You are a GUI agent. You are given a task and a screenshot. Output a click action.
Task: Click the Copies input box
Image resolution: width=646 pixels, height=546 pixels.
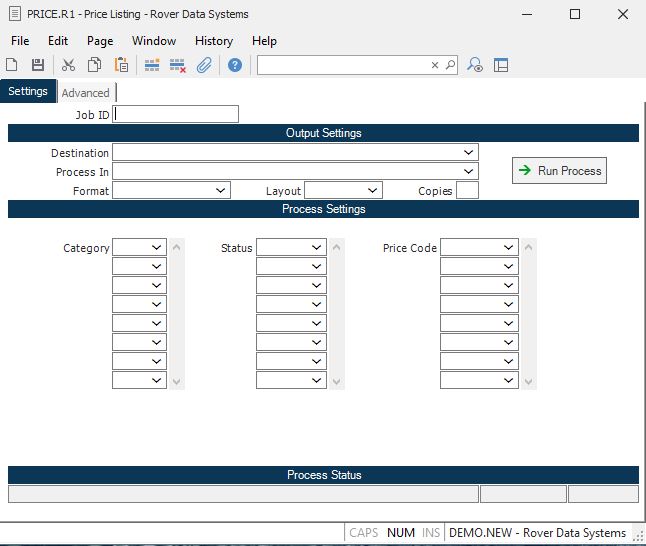click(467, 190)
